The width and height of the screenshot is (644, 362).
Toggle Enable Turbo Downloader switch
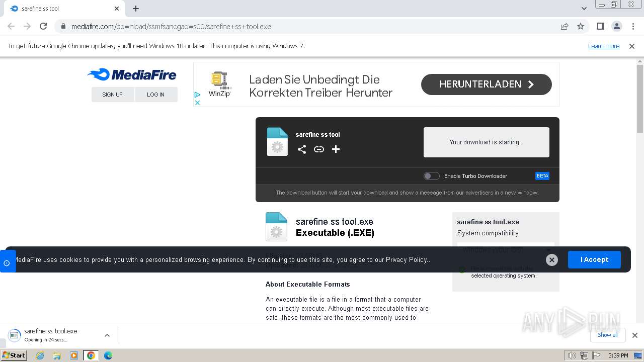click(431, 176)
